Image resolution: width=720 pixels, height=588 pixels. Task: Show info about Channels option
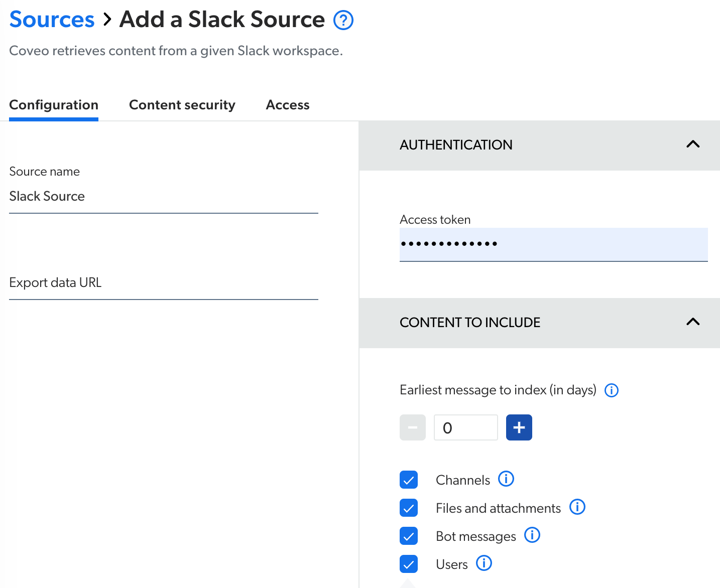[506, 479]
